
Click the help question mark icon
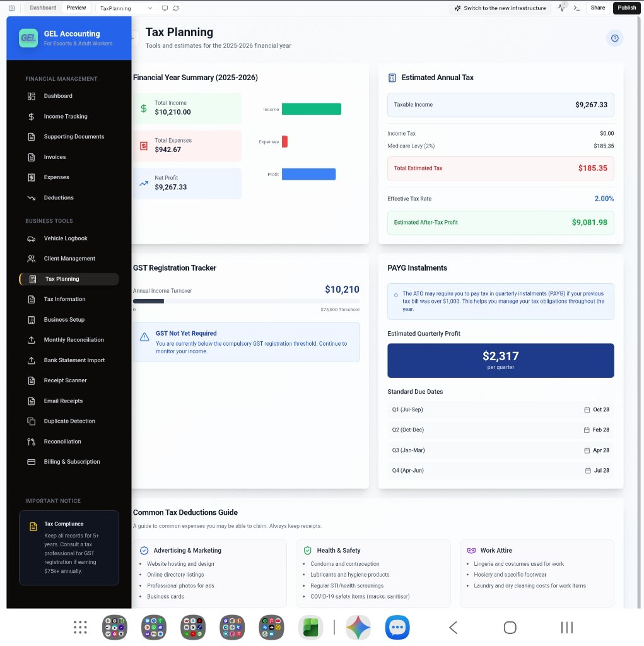pos(614,38)
